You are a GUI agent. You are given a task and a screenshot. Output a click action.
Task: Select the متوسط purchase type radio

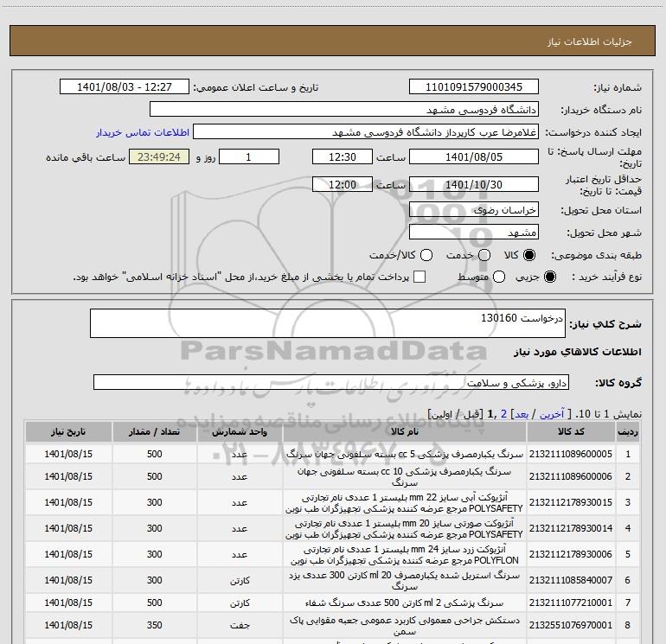pos(499,277)
